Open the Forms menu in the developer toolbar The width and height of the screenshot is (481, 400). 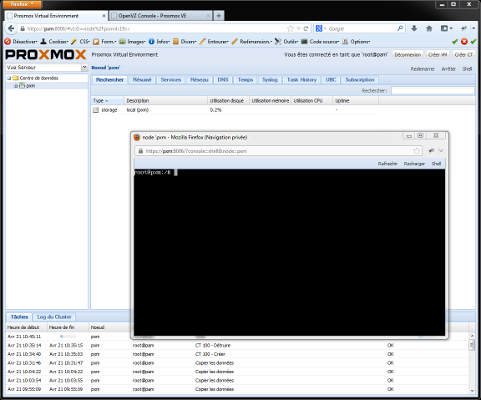104,42
